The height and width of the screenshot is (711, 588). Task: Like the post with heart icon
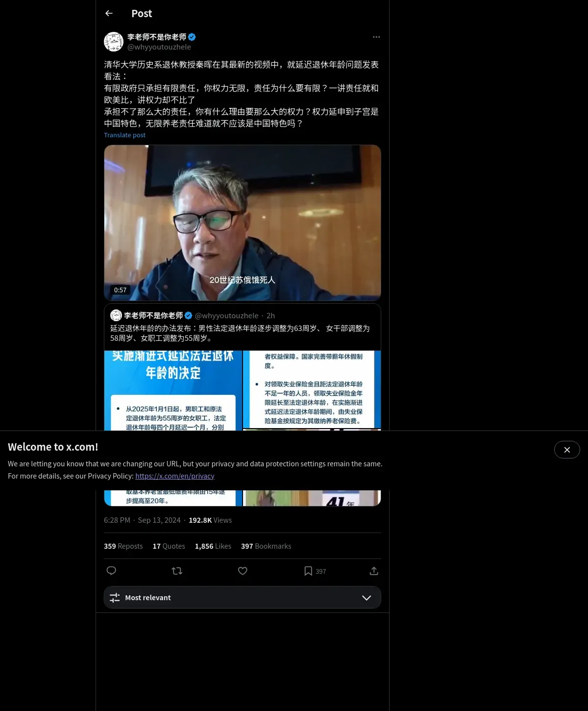pyautogui.click(x=243, y=571)
